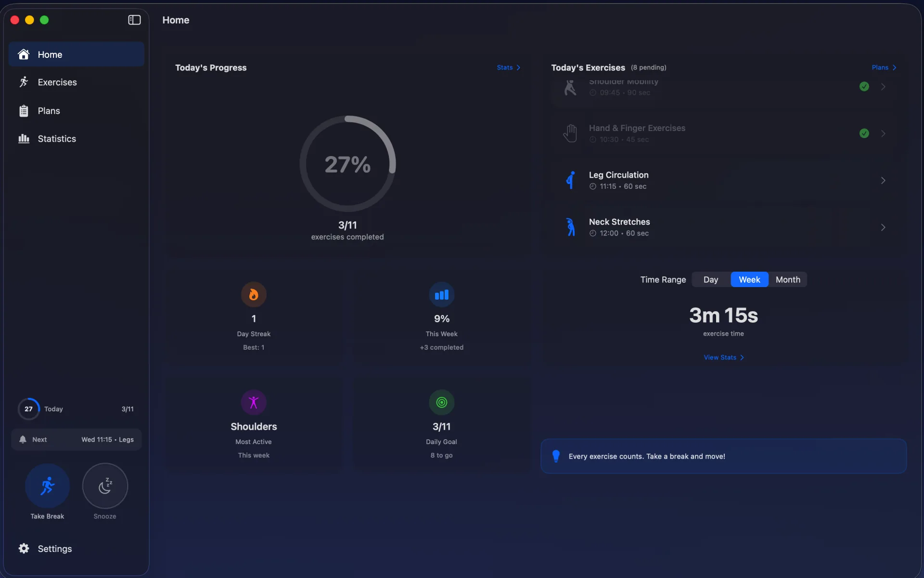The image size is (924, 578).
Task: Click the Shoulders most active icon
Action: coord(254,402)
